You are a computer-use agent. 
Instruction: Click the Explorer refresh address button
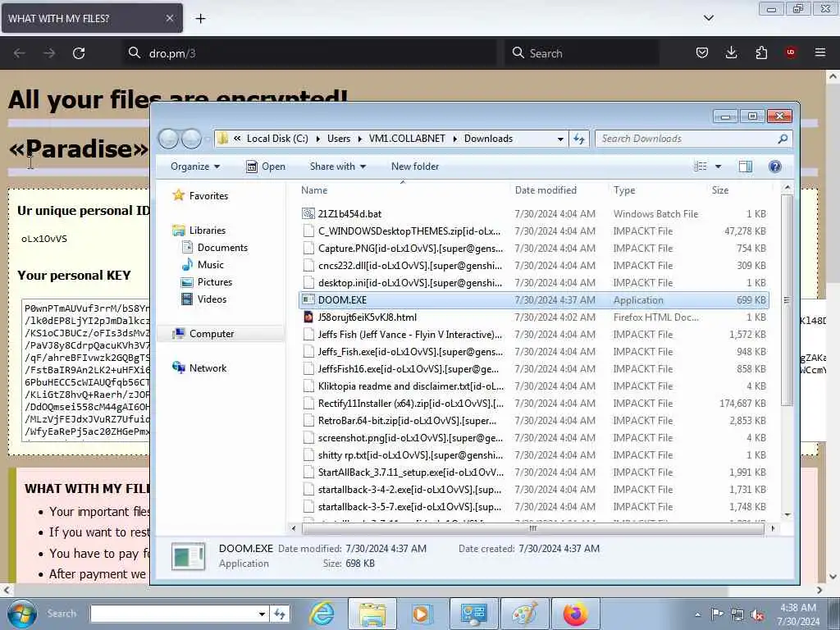[x=579, y=139]
